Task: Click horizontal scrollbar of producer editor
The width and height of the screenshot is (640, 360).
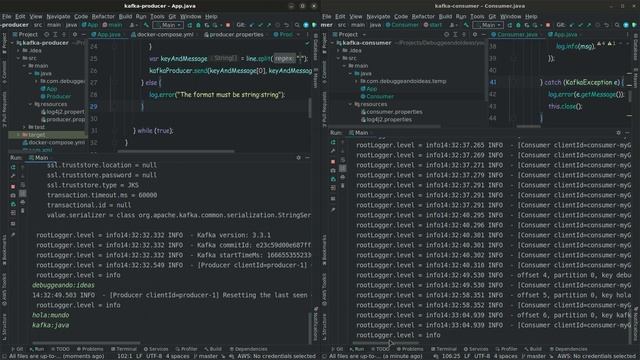Action: pos(176,151)
